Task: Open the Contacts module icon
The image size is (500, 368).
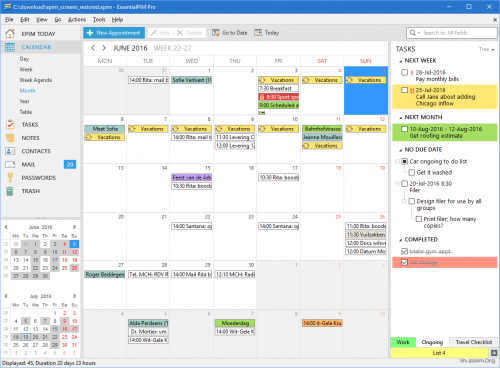Action: [10, 151]
